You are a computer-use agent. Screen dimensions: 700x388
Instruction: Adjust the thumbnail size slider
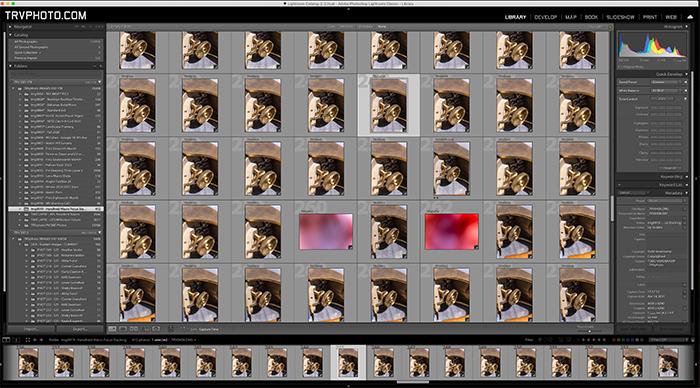pyautogui.click(x=590, y=331)
